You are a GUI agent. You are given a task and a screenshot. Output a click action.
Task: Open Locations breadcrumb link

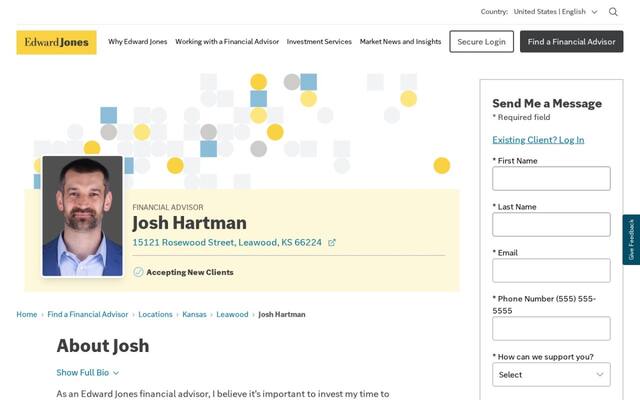(155, 314)
